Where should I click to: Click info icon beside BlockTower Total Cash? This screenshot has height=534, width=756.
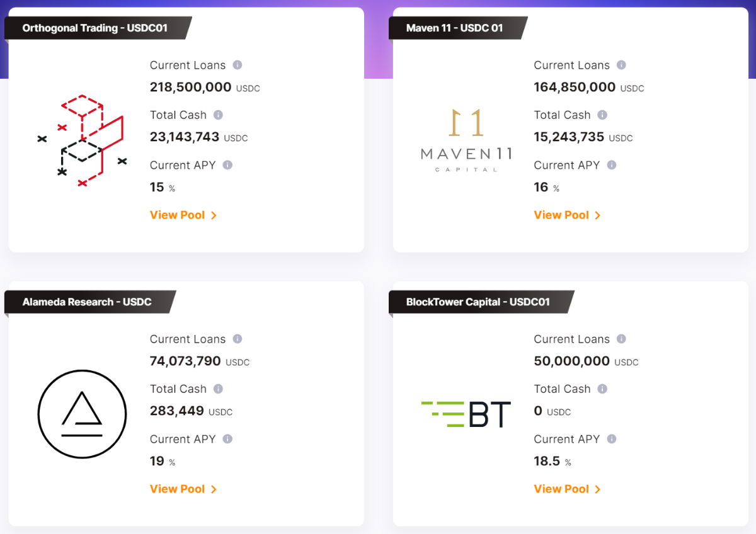[x=602, y=389]
